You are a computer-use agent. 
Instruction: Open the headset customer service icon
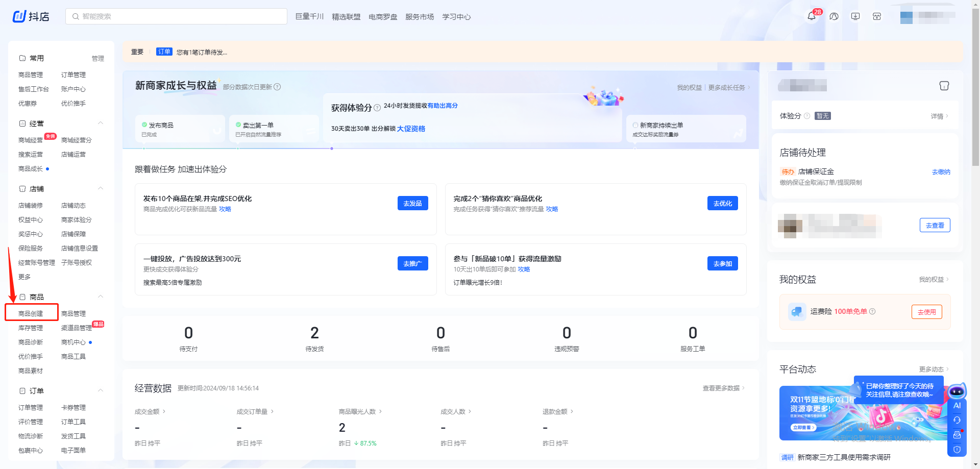tap(957, 420)
